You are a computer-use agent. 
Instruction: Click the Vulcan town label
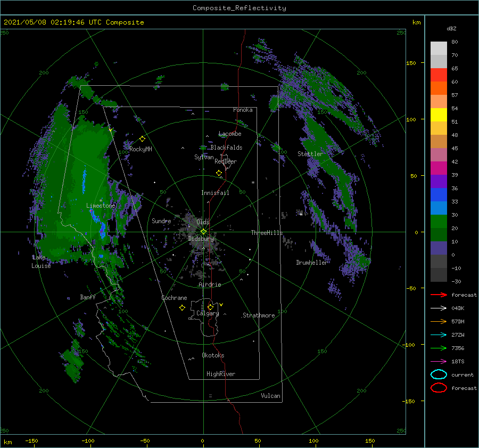270,396
